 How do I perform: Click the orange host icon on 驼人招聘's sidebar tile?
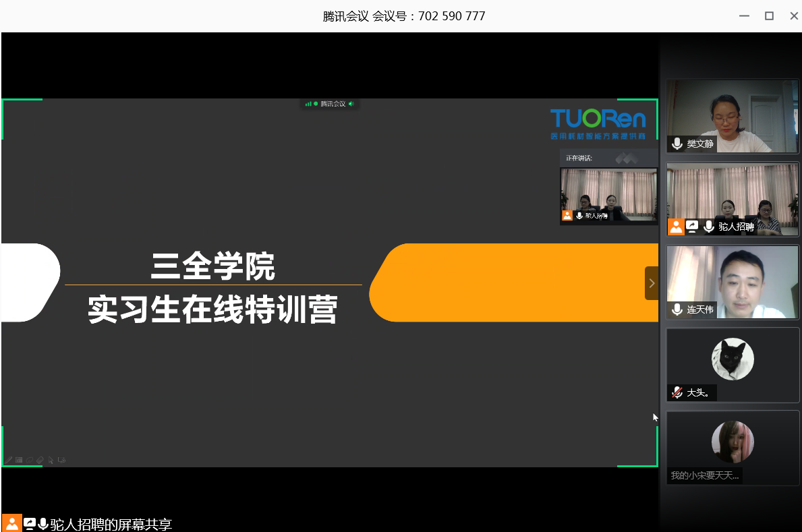[676, 227]
